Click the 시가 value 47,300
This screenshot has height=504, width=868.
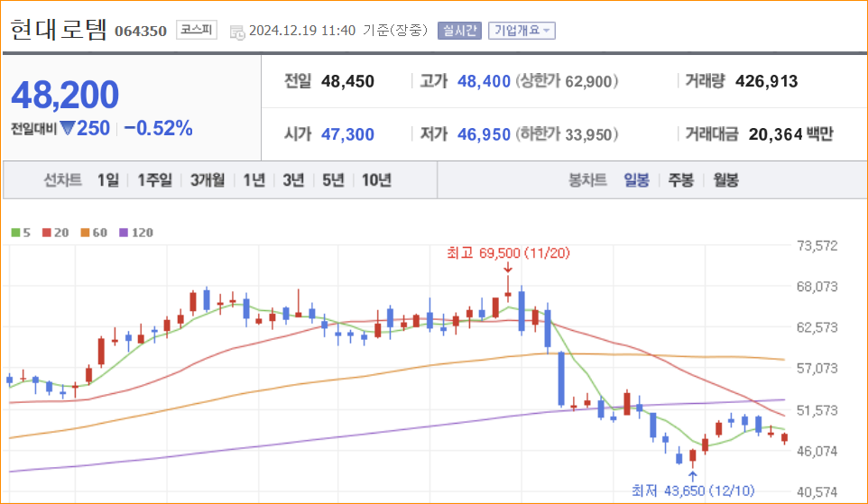pyautogui.click(x=347, y=134)
